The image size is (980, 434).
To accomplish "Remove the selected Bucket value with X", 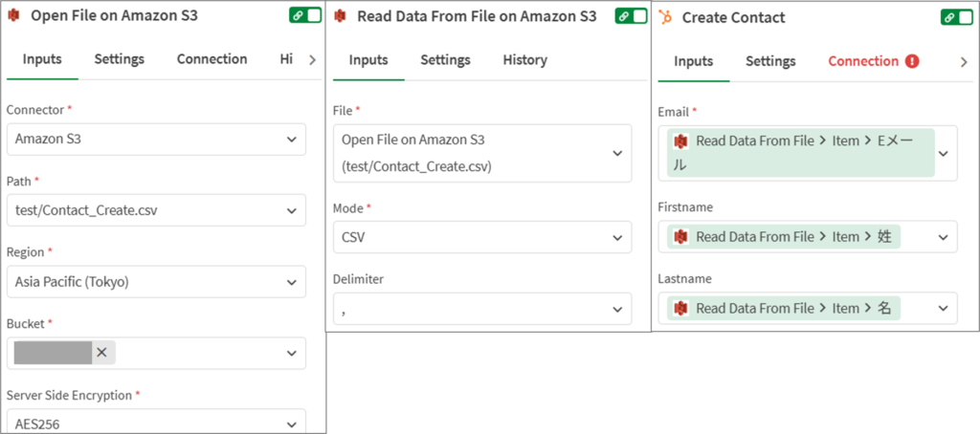I will tap(101, 353).
